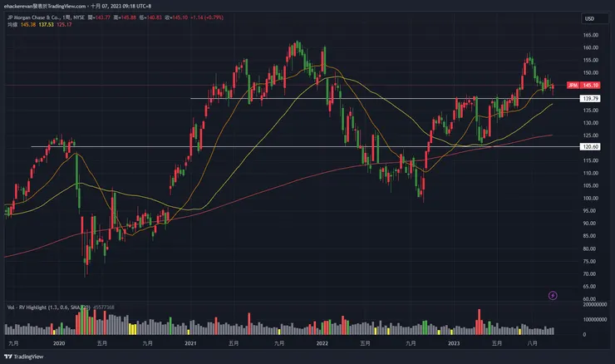
Task: Click the 120.60 horizontal line price label
Action: [590, 147]
